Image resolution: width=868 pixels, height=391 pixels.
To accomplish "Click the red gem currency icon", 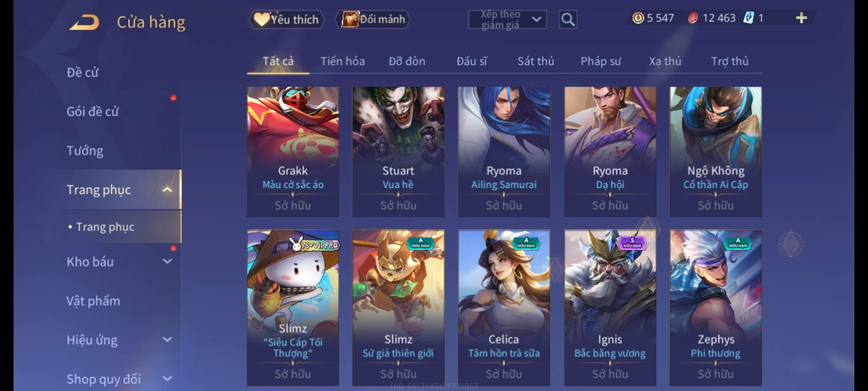I will point(693,18).
